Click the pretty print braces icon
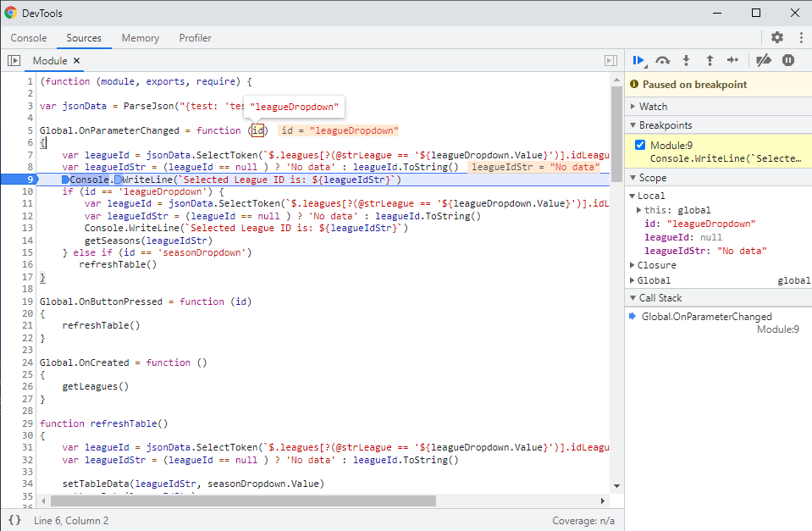Screen dimensions: 812x531 tap(14, 520)
